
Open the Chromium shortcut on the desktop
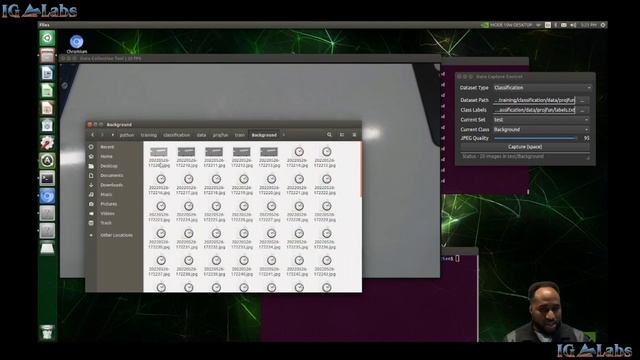76,44
